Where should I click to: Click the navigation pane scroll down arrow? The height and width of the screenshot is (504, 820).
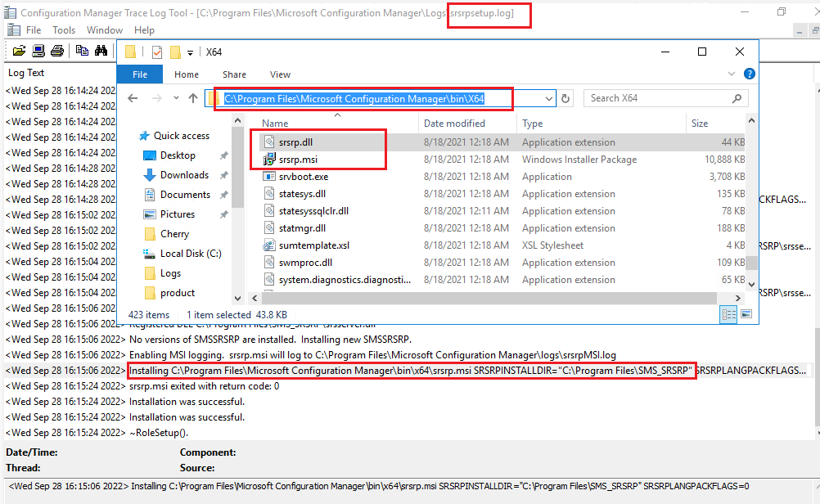pyautogui.click(x=238, y=299)
